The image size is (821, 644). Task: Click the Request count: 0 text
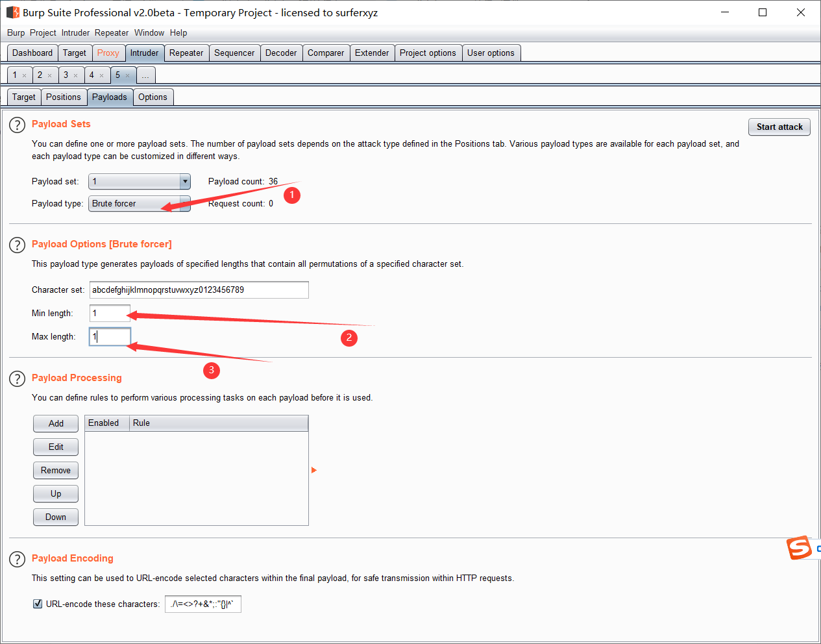(x=241, y=204)
